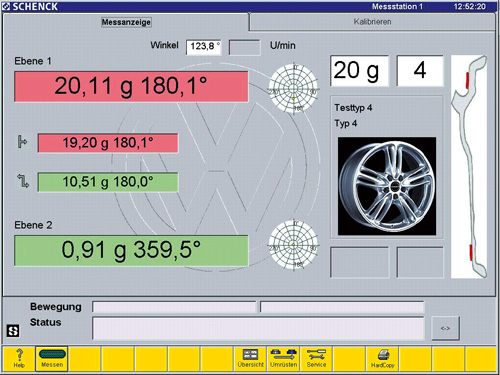Click the static unbalance icon beside 19,20 g
The image size is (500, 375).
coord(22,142)
